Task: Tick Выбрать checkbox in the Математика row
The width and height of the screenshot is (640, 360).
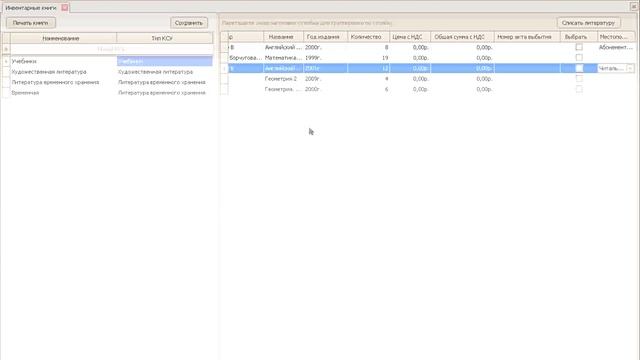Action: coord(579,58)
